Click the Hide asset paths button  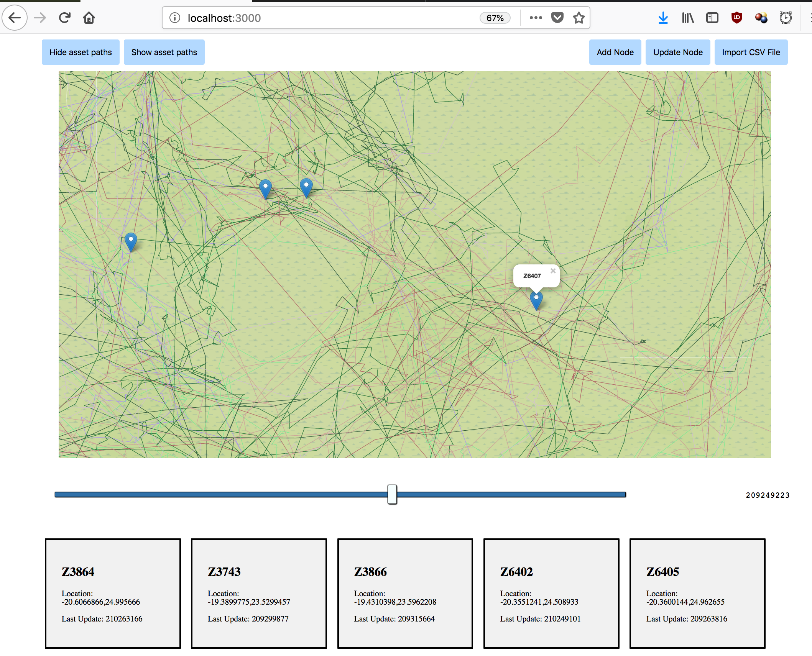[x=81, y=52]
